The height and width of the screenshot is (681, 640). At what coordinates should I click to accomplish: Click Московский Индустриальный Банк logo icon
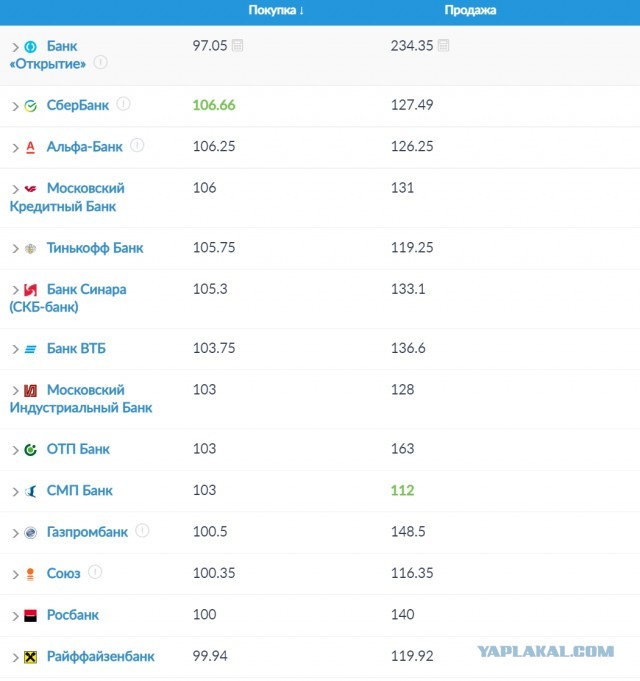(x=30, y=390)
